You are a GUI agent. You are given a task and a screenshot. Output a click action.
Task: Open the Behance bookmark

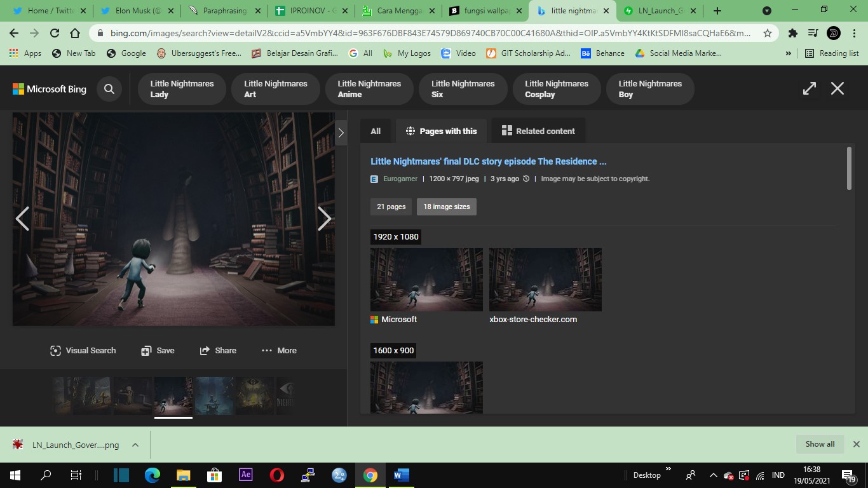coord(602,53)
